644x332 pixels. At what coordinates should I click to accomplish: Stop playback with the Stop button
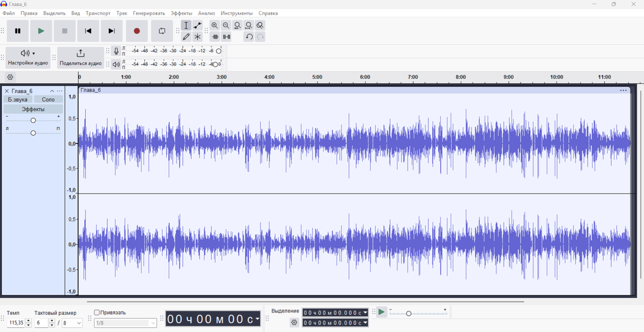65,31
